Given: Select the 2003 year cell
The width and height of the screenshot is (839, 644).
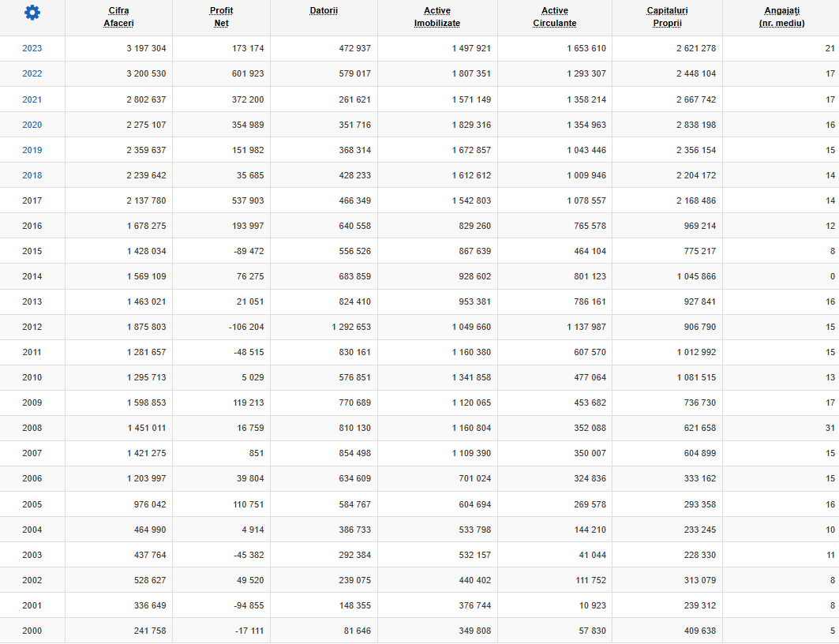Looking at the screenshot, I should (x=32, y=555).
